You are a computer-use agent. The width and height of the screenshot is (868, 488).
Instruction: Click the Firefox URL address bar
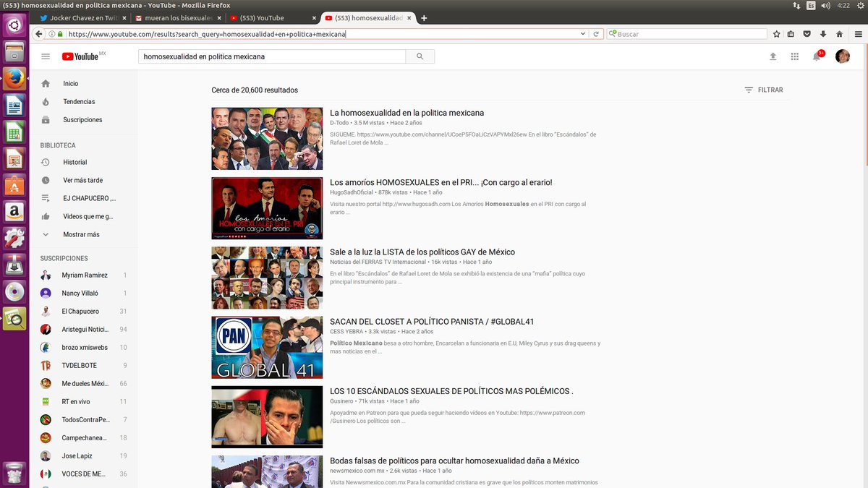322,34
